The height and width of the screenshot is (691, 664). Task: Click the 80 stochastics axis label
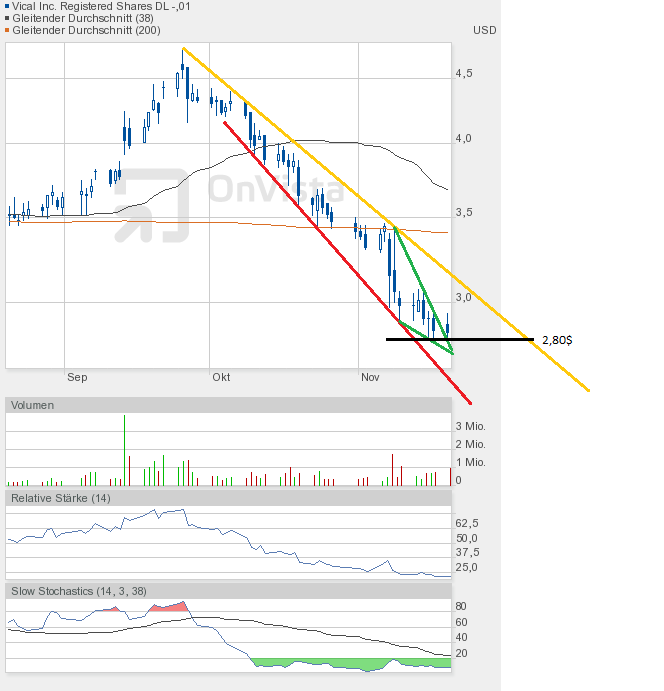click(461, 606)
